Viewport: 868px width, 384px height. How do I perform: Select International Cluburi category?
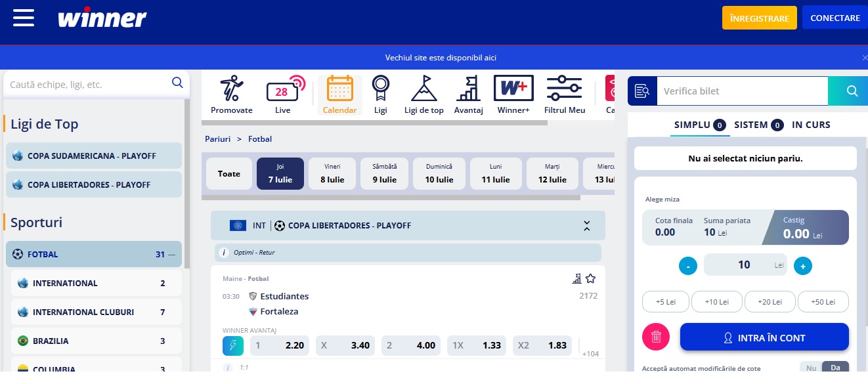[97, 312]
